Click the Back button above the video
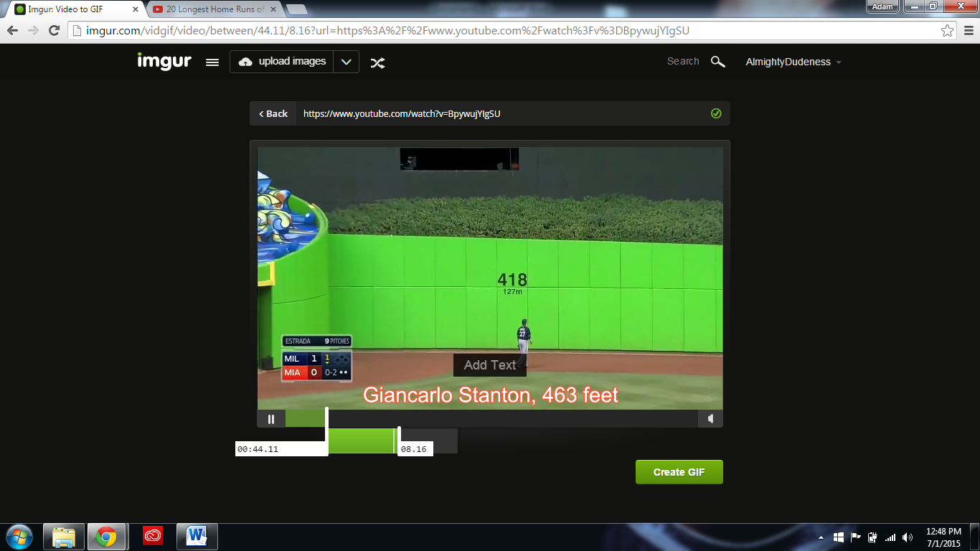 click(272, 113)
